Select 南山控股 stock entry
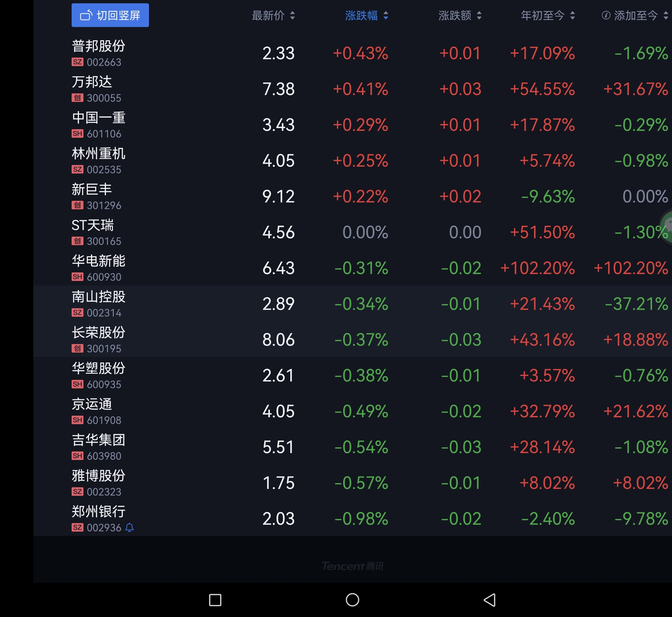The width and height of the screenshot is (672, 617). click(99, 297)
